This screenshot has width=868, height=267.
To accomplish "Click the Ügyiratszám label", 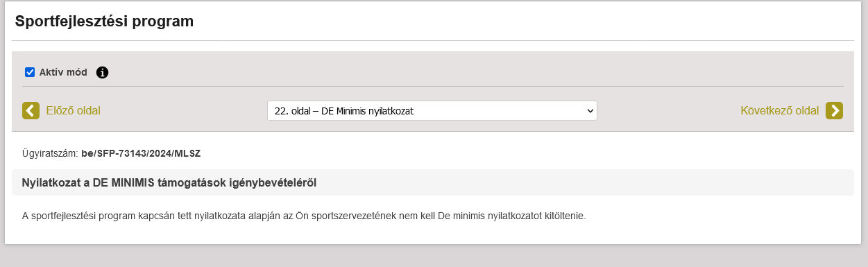I will click(51, 153).
